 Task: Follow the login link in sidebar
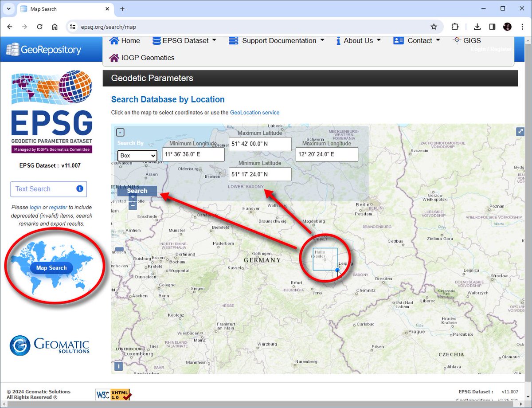(35, 207)
